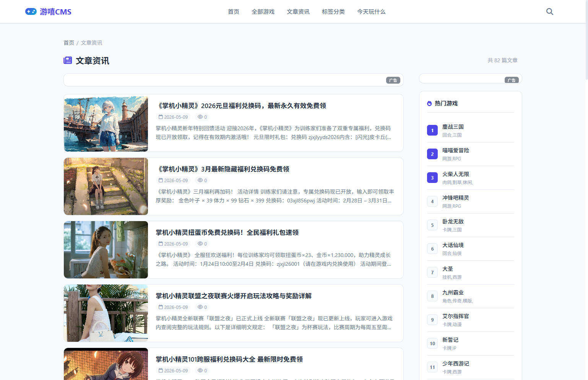Click the anime girl harbor thumbnail
The height and width of the screenshot is (380, 588).
point(106,124)
